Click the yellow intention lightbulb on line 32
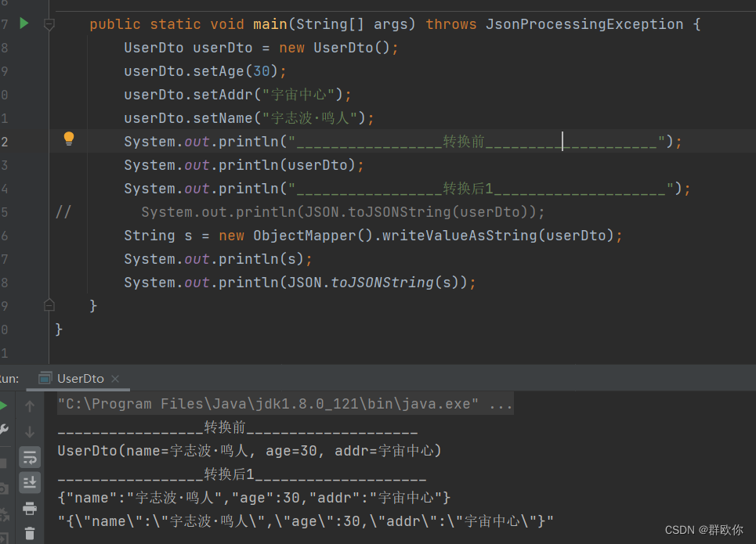 pyautogui.click(x=68, y=139)
